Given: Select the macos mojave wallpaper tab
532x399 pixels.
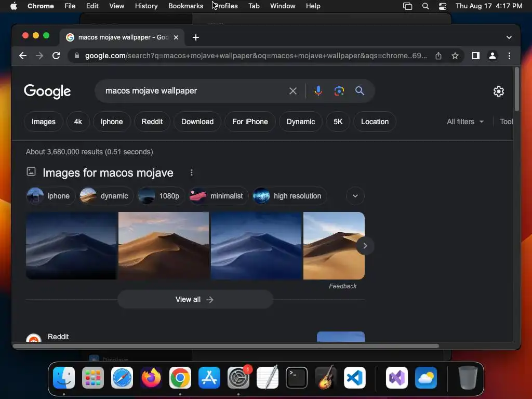Looking at the screenshot, I should click(x=122, y=37).
